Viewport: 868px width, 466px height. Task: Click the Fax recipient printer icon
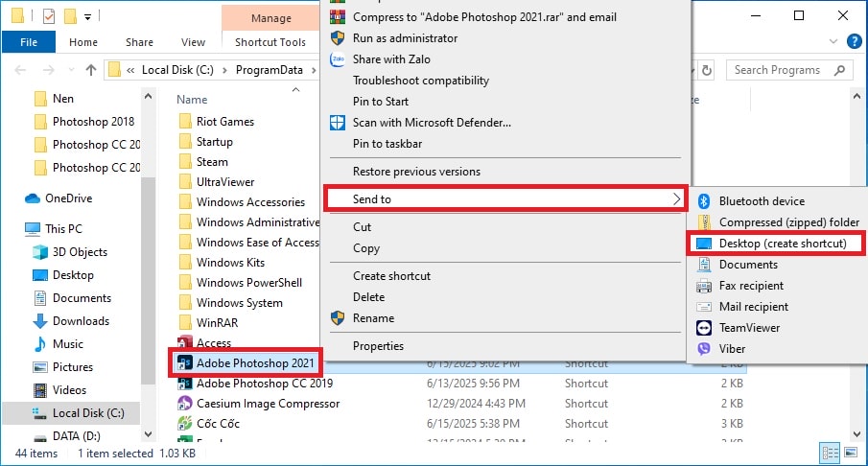[704, 286]
